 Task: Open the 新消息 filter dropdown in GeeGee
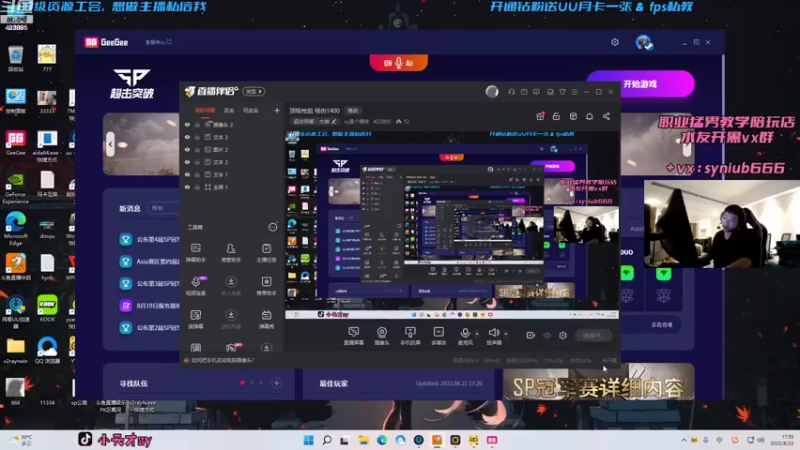[x=163, y=208]
